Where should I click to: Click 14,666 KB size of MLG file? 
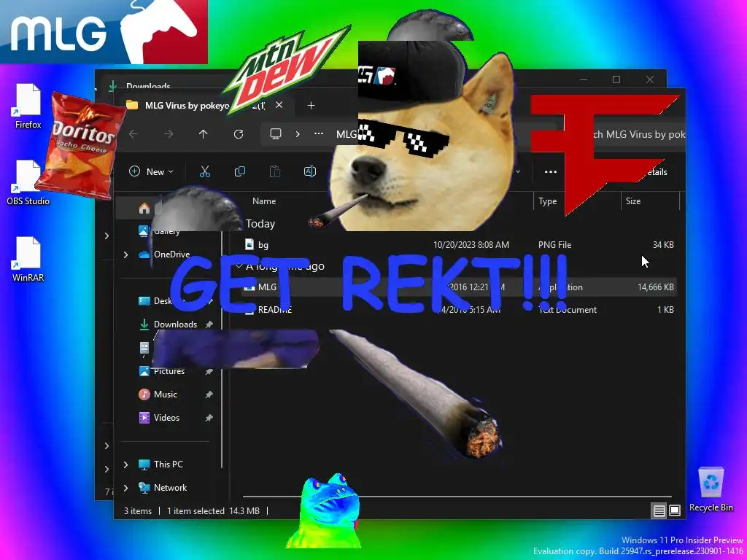point(656,287)
